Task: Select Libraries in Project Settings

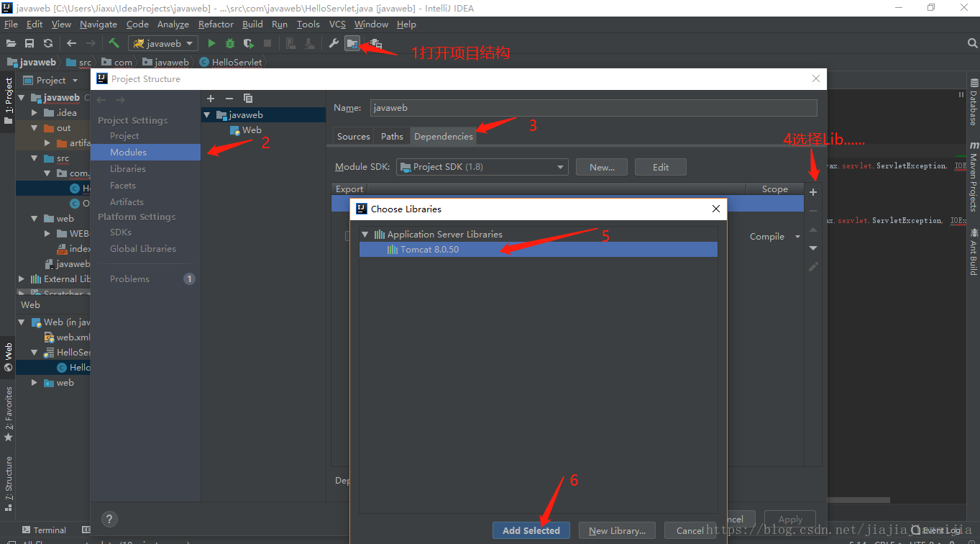Action: [128, 169]
